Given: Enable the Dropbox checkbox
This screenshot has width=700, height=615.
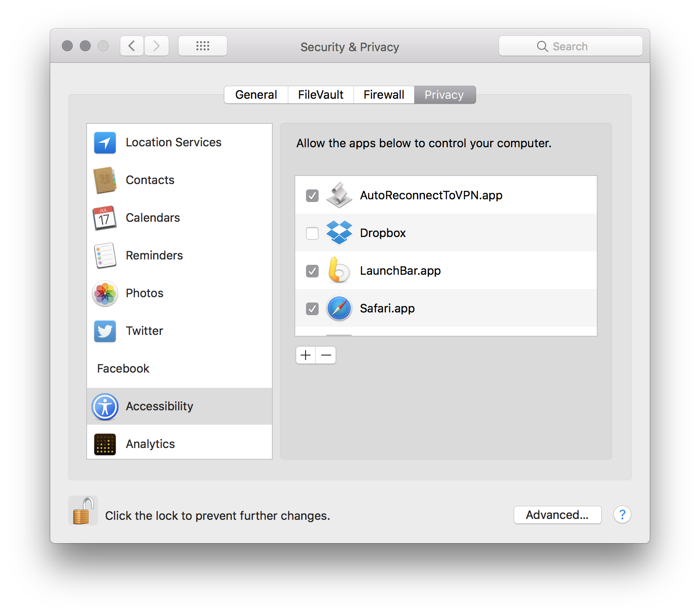Looking at the screenshot, I should click(312, 233).
